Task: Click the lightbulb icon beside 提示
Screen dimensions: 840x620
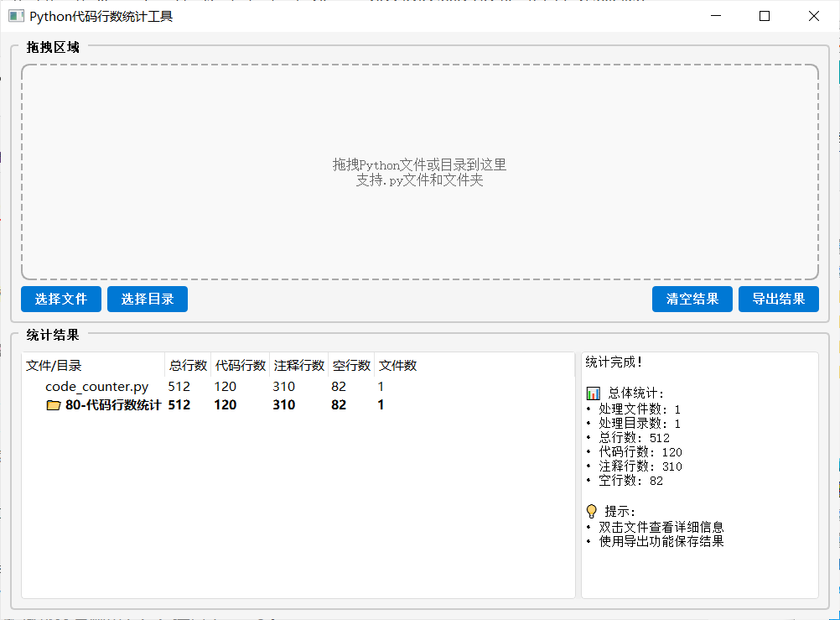Action: 591,510
